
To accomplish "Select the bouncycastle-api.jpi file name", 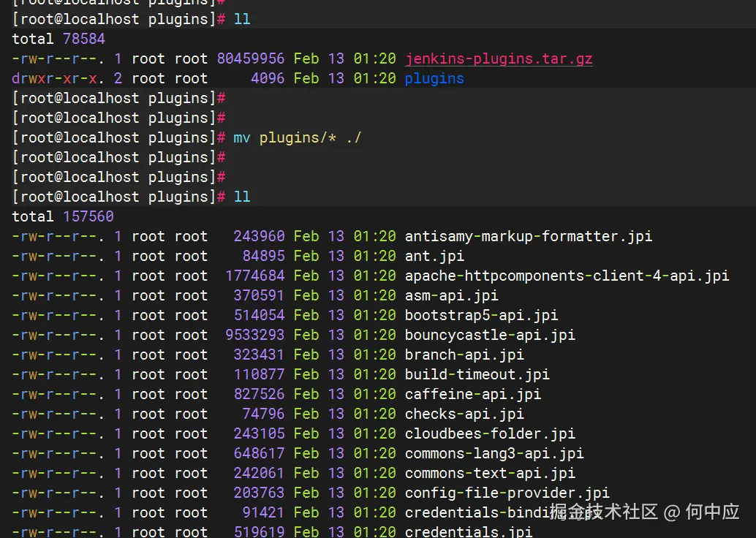I will pyautogui.click(x=490, y=335).
